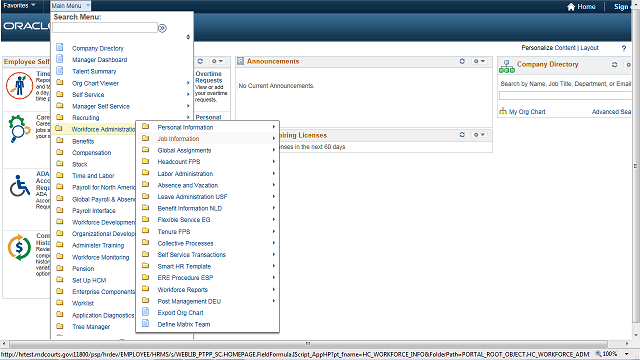Open Expiring Licenses settings gear menu
640x360 pixels.
coord(479,135)
